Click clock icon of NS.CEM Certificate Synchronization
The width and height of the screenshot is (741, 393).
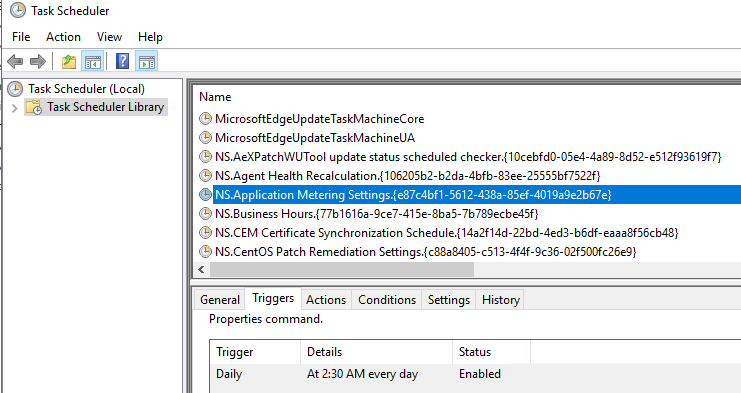205,232
